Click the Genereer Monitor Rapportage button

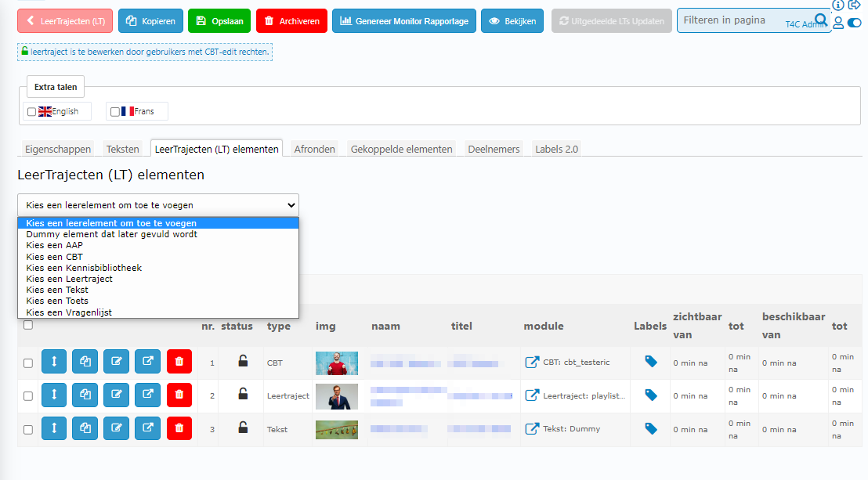pyautogui.click(x=403, y=21)
